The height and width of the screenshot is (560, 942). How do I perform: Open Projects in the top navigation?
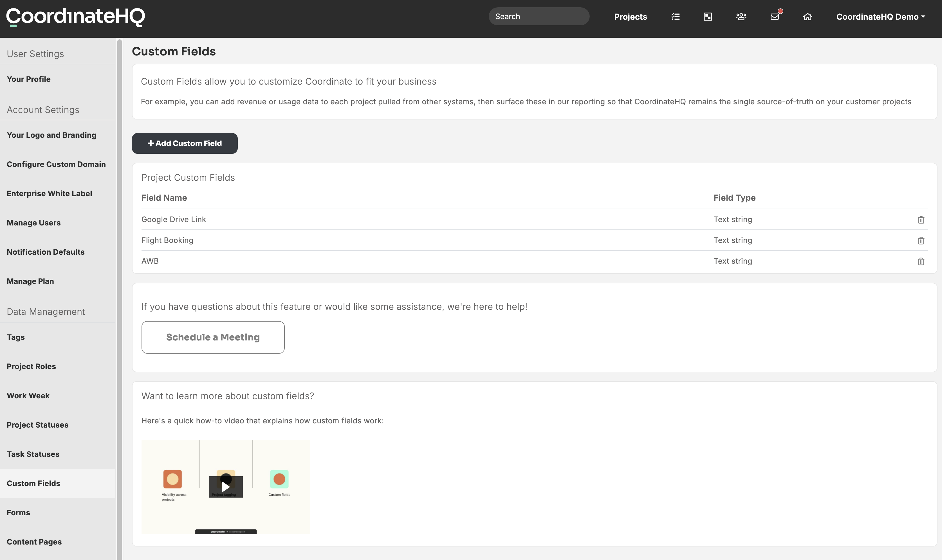coord(631,17)
